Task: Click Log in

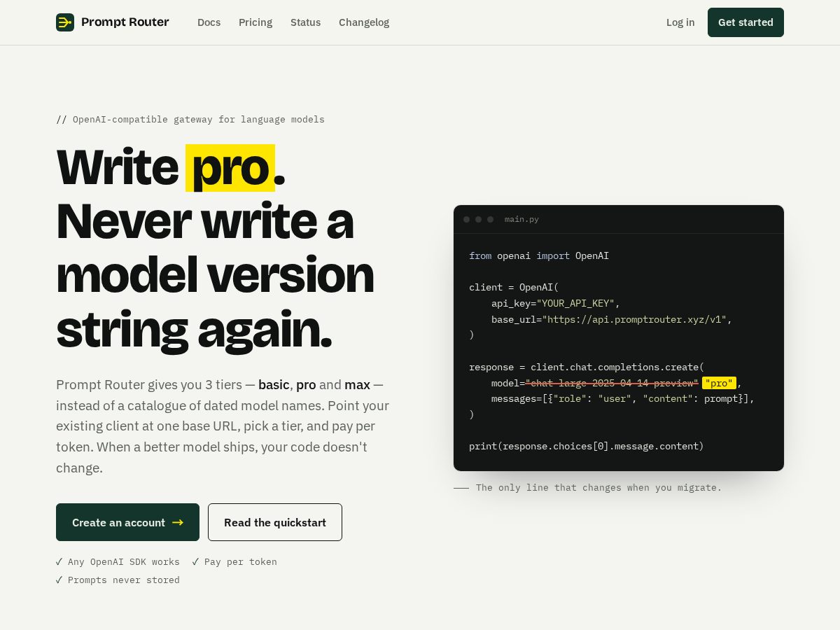Action: (680, 22)
